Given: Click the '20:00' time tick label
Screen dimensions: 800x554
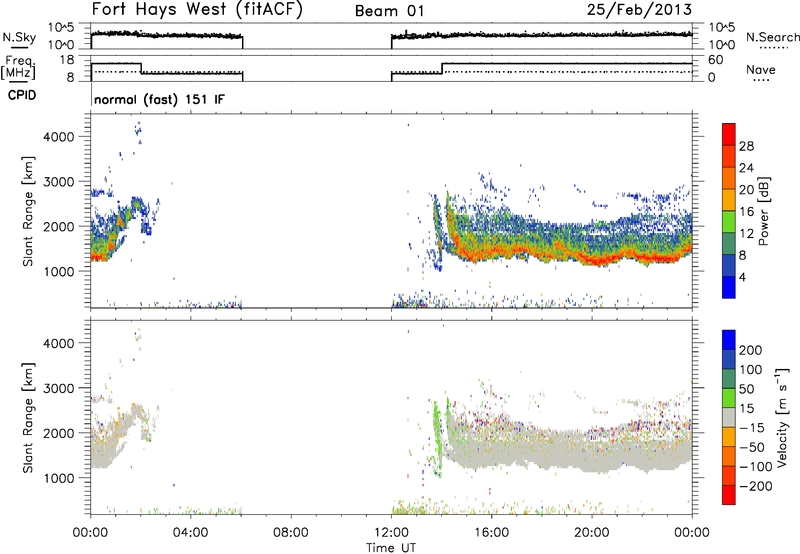Looking at the screenshot, I should point(592,533).
